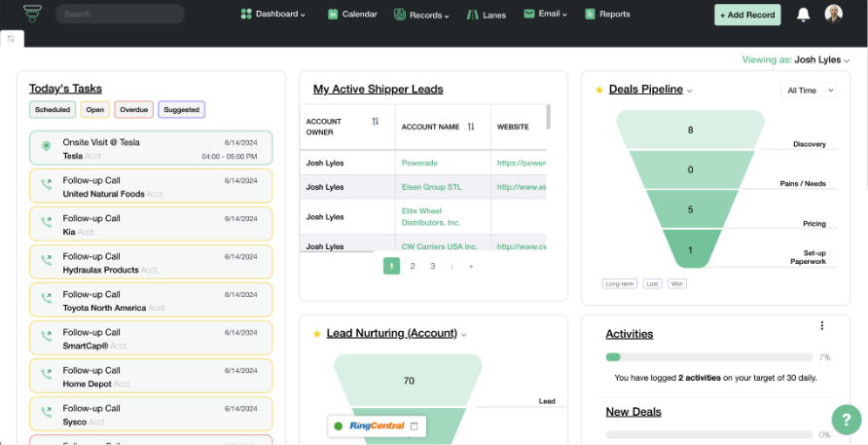
Task: Open Reports in top navigation
Action: [607, 15]
